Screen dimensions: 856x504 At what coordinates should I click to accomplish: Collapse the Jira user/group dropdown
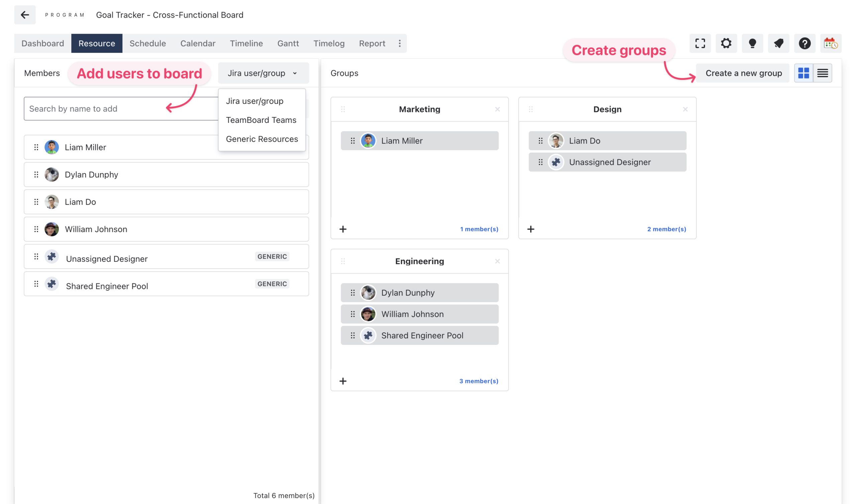pyautogui.click(x=263, y=73)
